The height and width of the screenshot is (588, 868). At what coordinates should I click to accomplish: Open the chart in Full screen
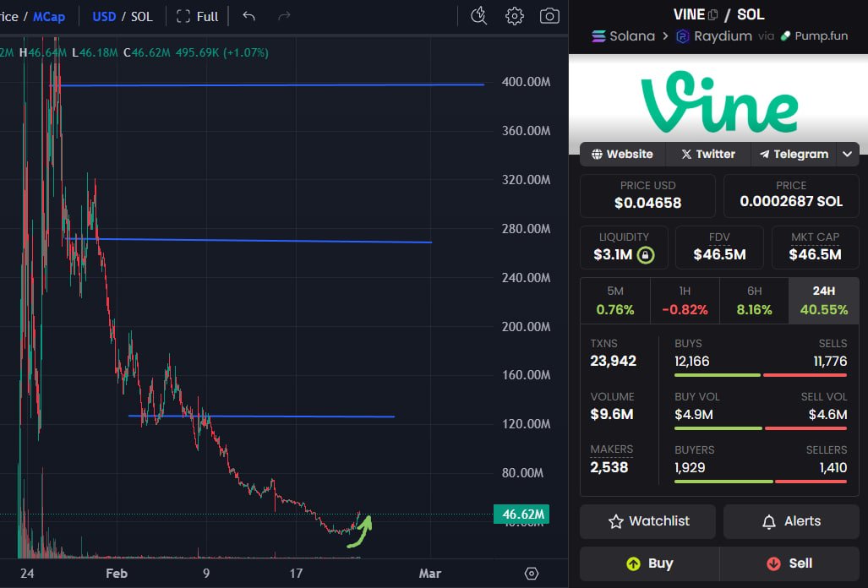coord(197,17)
